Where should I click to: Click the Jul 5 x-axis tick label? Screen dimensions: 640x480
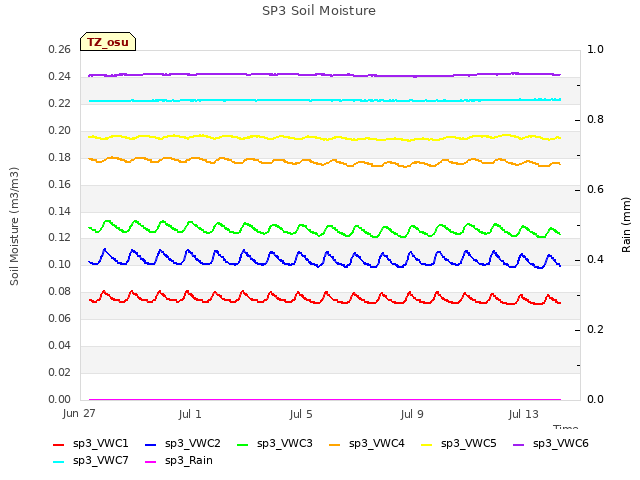click(x=301, y=414)
